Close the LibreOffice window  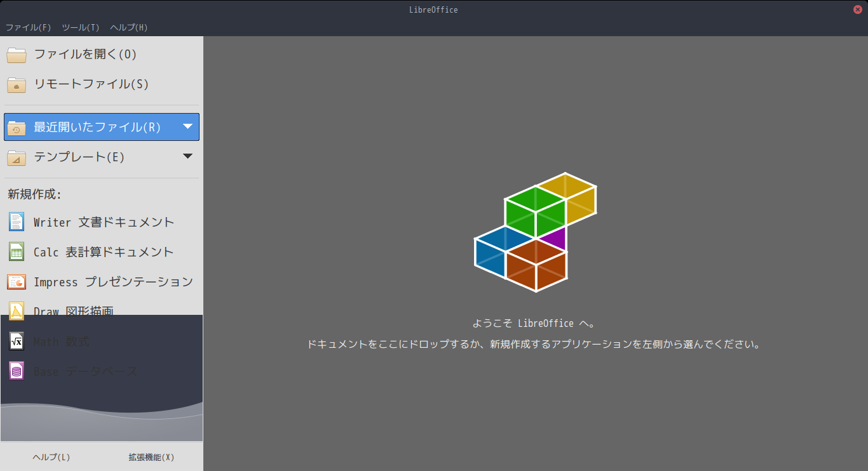coord(858,10)
